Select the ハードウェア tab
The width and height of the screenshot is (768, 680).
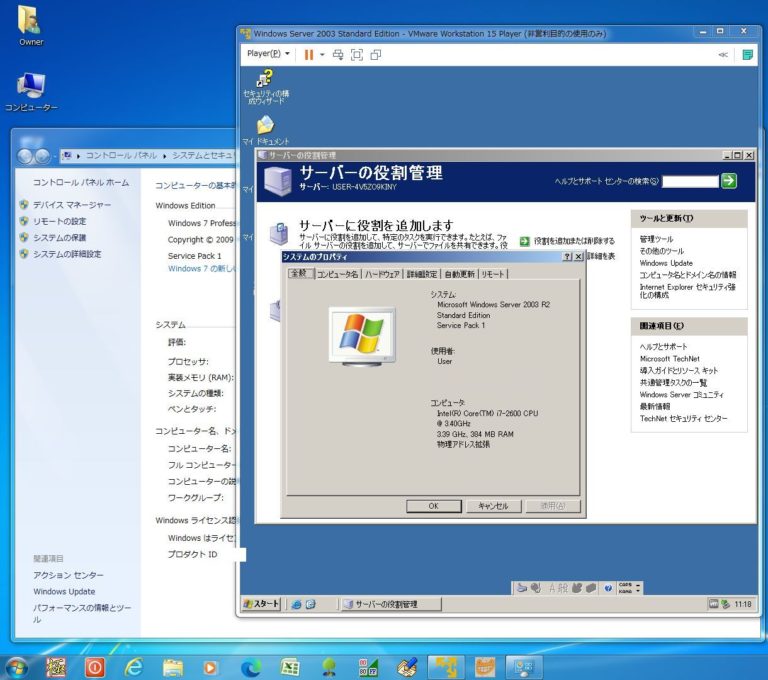(382, 274)
